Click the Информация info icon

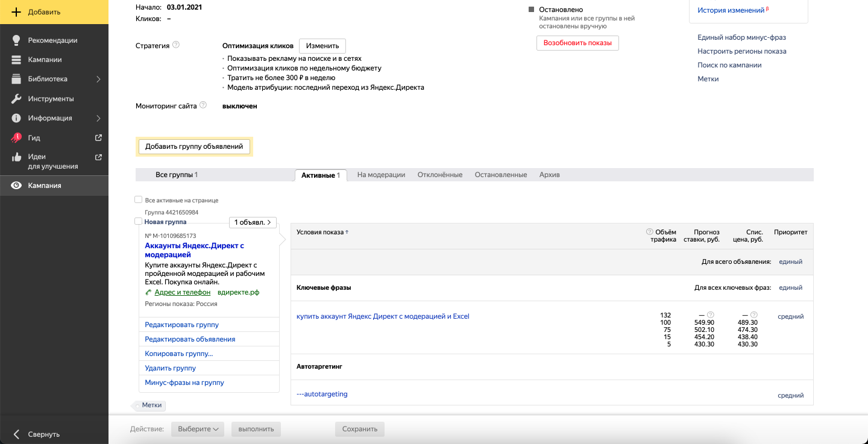[16, 118]
